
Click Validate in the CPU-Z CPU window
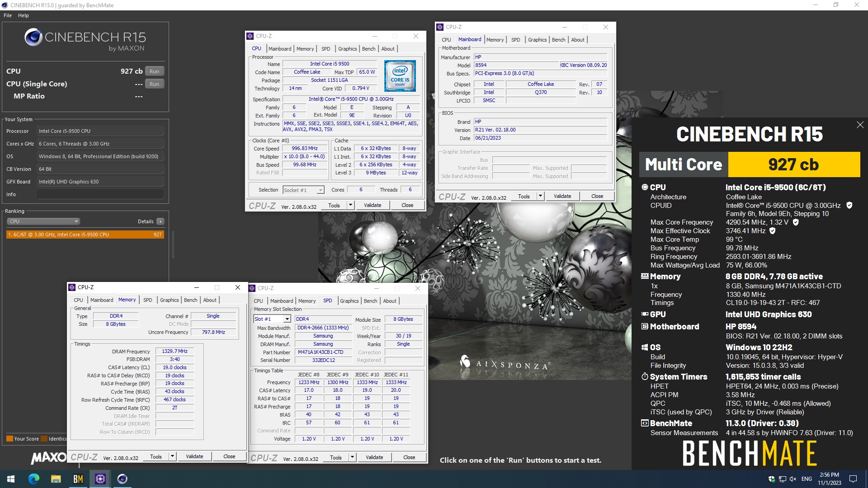[373, 205]
